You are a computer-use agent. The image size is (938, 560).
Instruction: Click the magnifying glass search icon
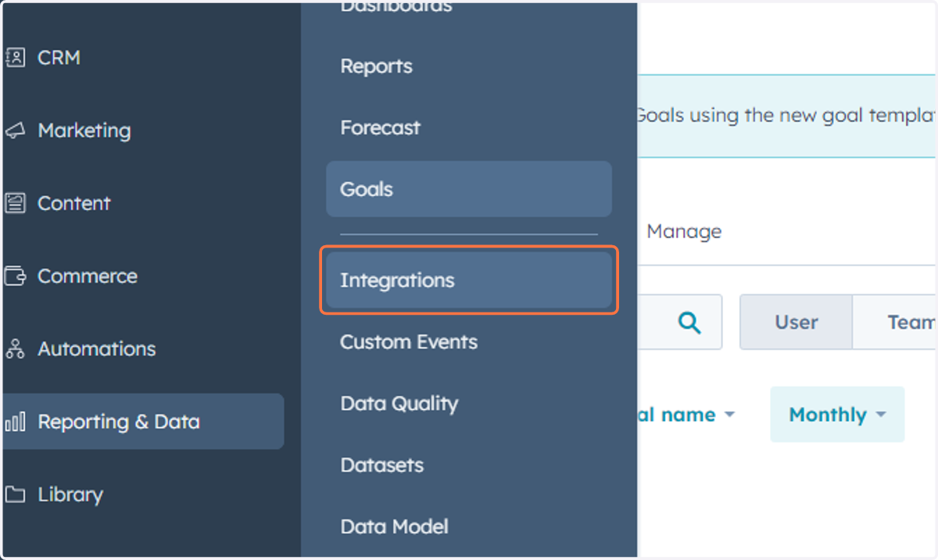(689, 322)
